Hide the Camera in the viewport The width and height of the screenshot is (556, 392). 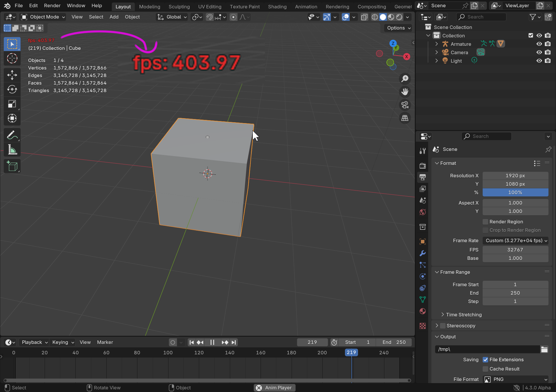pyautogui.click(x=539, y=52)
